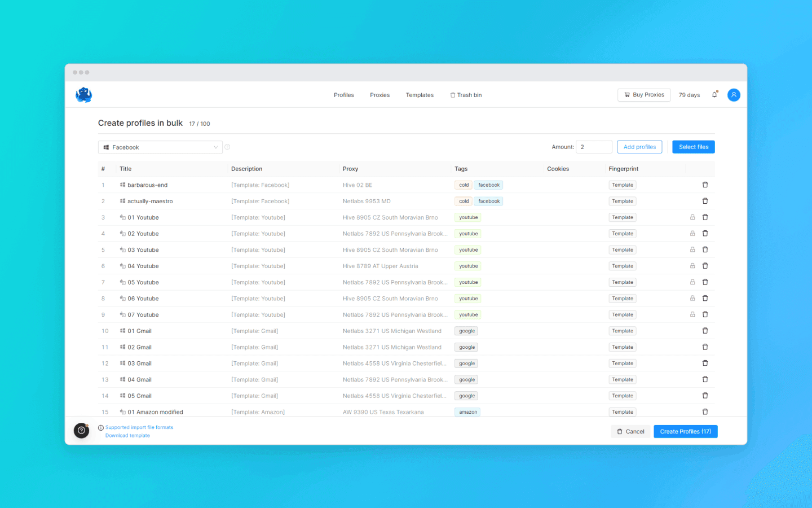Click proxy 'Hive 02 BE'
Image resolution: width=812 pixels, height=508 pixels.
click(x=358, y=185)
